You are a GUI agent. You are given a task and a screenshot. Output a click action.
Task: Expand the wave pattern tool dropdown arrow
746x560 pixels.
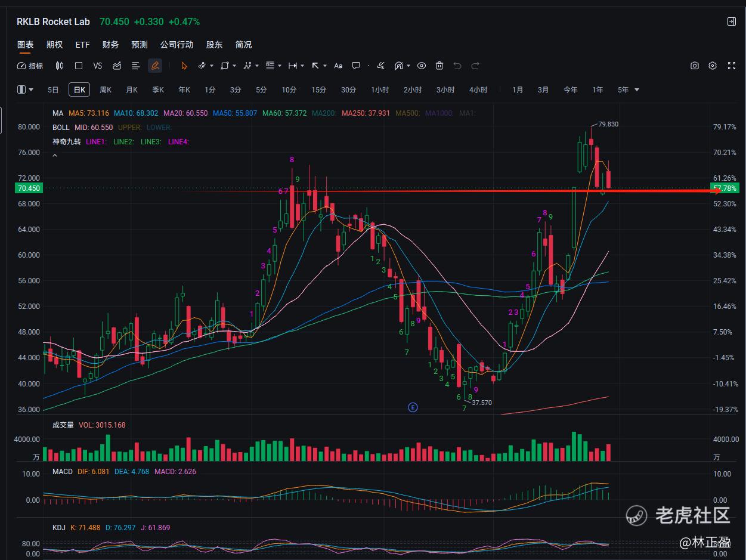257,66
